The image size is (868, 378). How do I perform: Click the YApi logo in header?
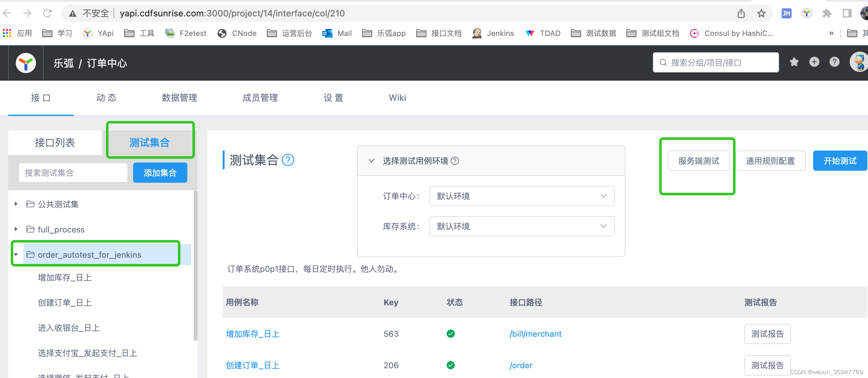click(26, 63)
